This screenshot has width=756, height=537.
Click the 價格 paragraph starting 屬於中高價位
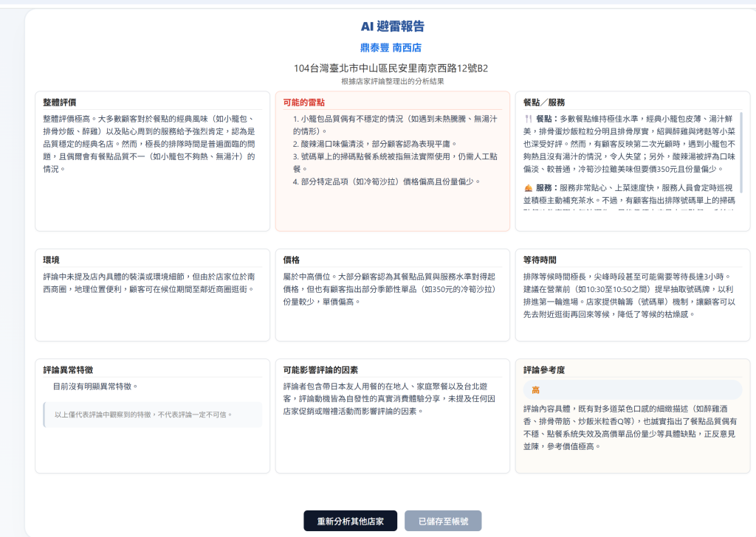click(x=390, y=289)
